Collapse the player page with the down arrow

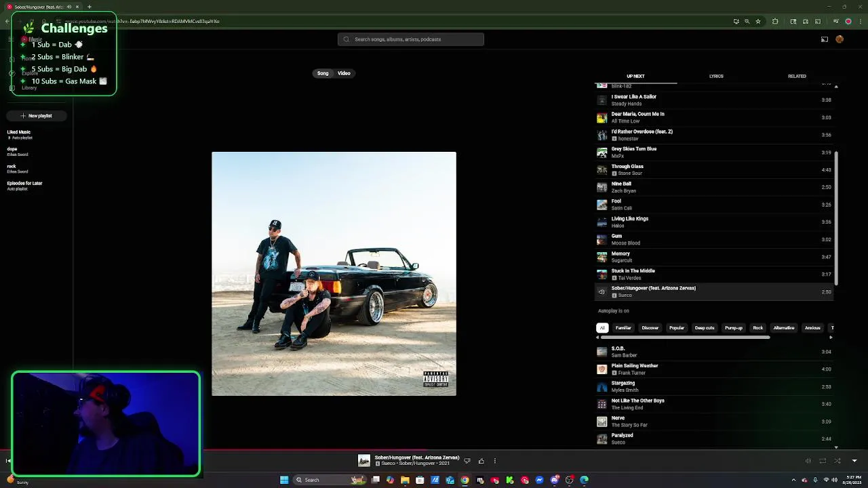pyautogui.click(x=854, y=461)
